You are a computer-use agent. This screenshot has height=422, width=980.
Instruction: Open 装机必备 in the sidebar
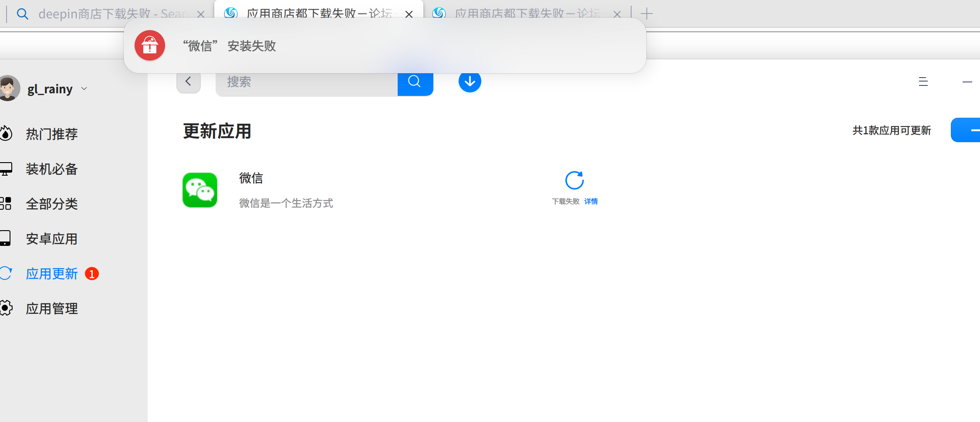(x=52, y=169)
